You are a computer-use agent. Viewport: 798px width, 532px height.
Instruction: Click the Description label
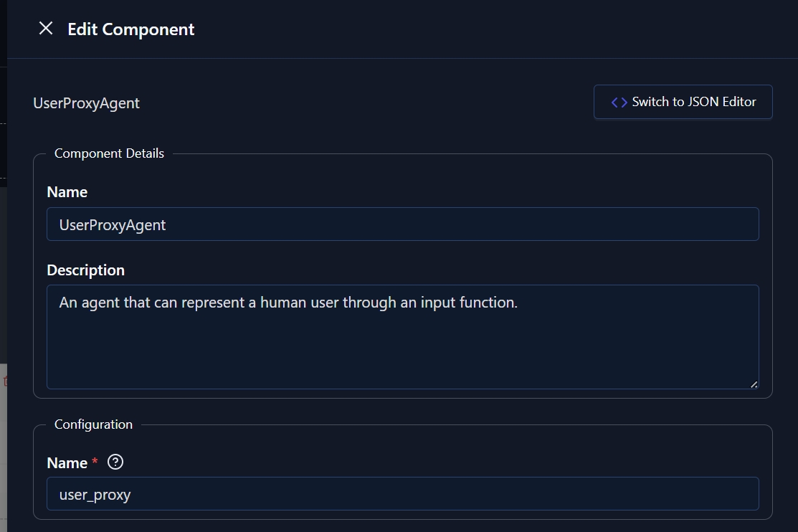coord(85,270)
